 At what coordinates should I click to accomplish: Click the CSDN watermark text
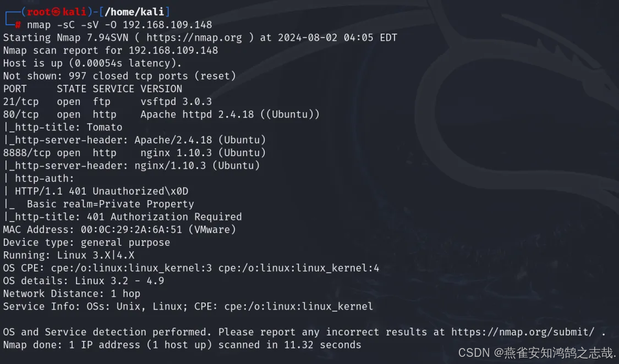pos(537,352)
